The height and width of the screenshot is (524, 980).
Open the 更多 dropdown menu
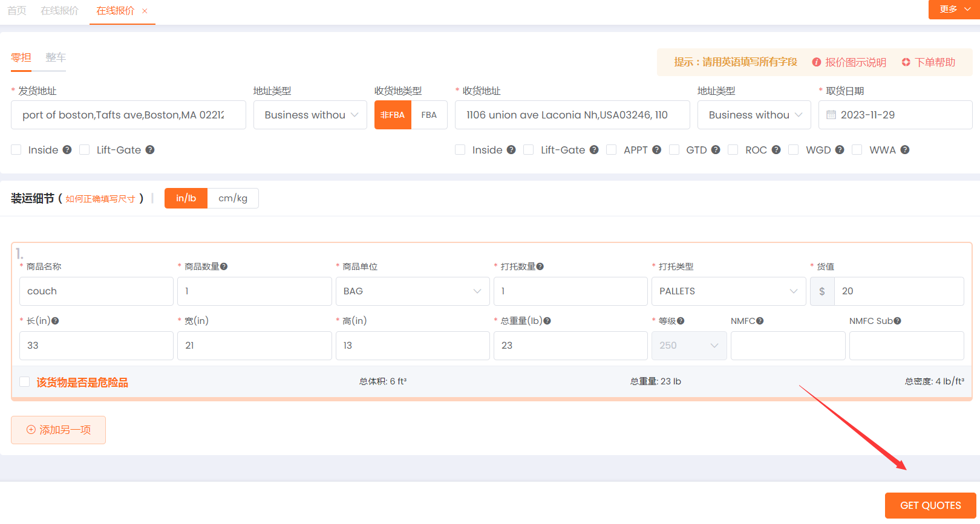pyautogui.click(x=953, y=9)
